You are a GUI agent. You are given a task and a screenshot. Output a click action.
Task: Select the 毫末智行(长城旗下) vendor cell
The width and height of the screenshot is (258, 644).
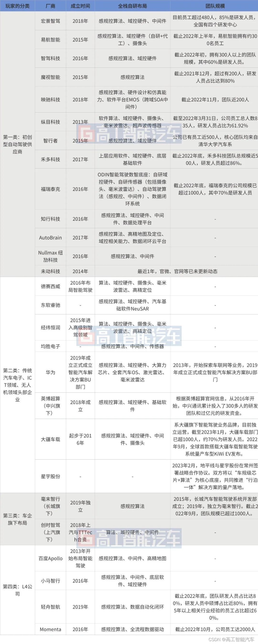[x=50, y=506]
